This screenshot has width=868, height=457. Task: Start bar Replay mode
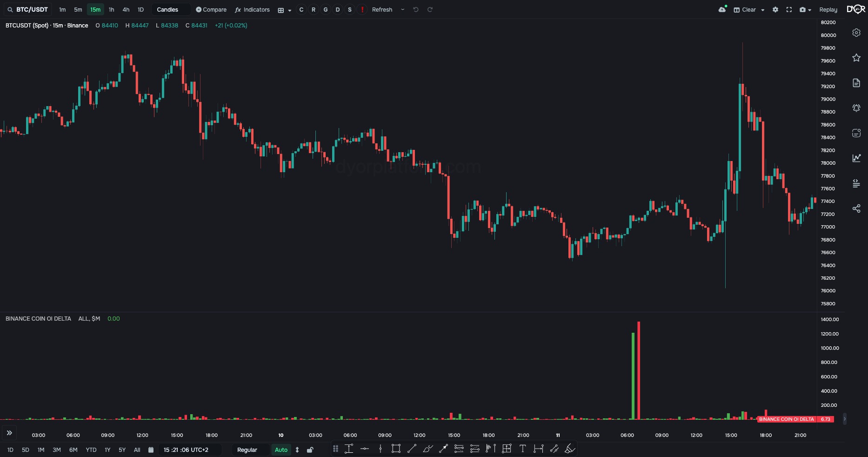(x=828, y=9)
